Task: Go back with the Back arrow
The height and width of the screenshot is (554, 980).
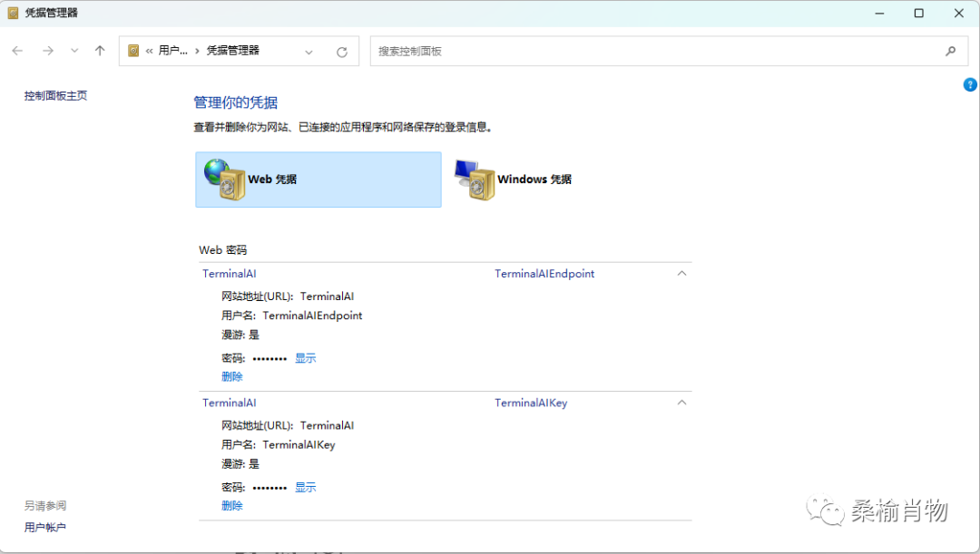Action: click(x=17, y=51)
